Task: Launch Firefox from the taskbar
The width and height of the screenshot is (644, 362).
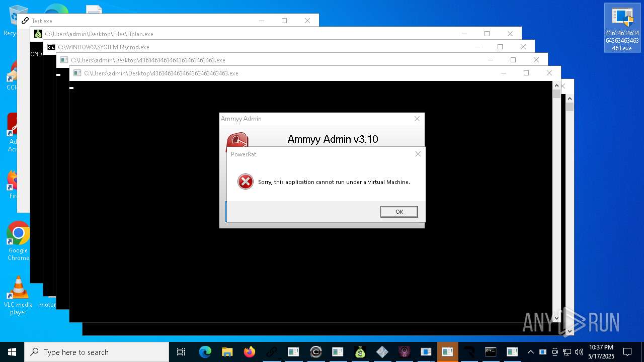Action: click(249, 352)
